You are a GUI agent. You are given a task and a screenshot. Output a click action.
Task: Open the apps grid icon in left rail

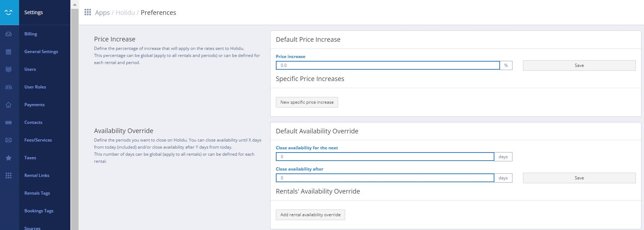pos(9,176)
